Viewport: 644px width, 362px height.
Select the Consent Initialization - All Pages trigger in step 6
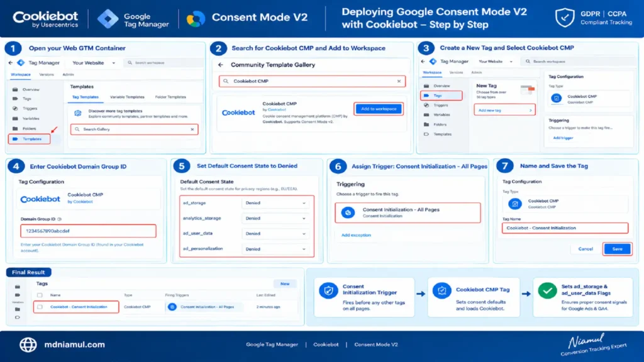(x=408, y=212)
